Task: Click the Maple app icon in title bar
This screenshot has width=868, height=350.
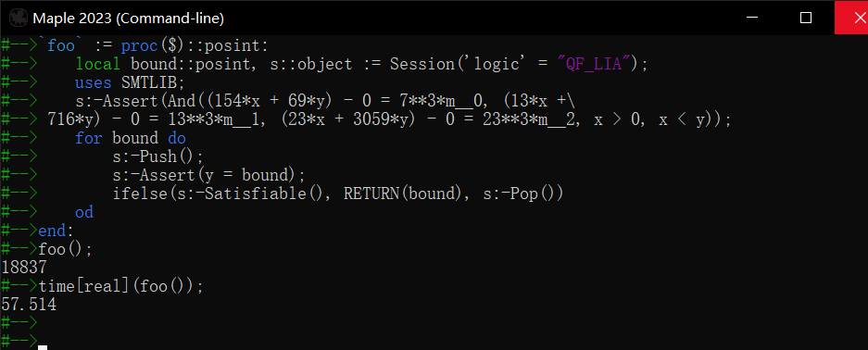Action: pos(18,19)
